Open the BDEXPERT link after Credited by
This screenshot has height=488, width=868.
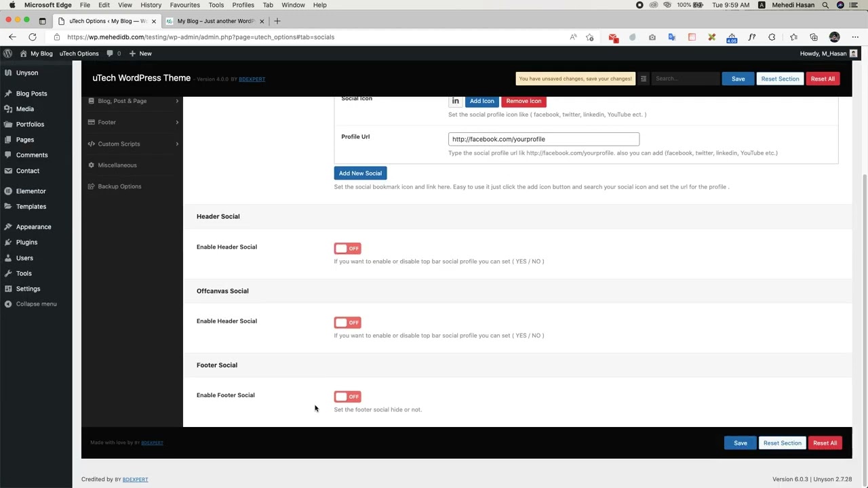point(135,479)
